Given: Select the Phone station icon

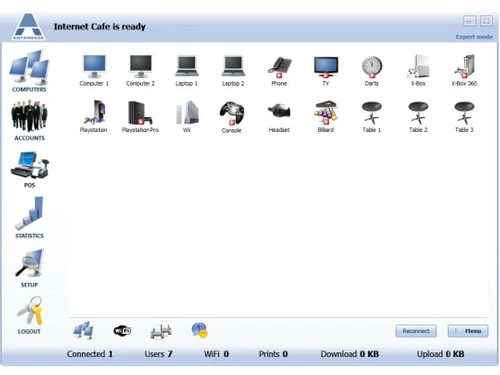Looking at the screenshot, I should [x=279, y=67].
